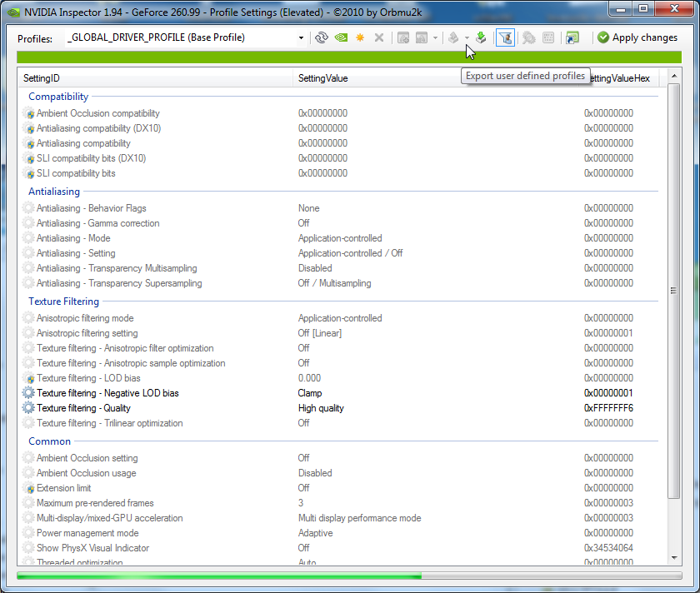The height and width of the screenshot is (593, 700).
Task: Click the create shortcut icon beside Apply changes
Action: click(x=572, y=37)
